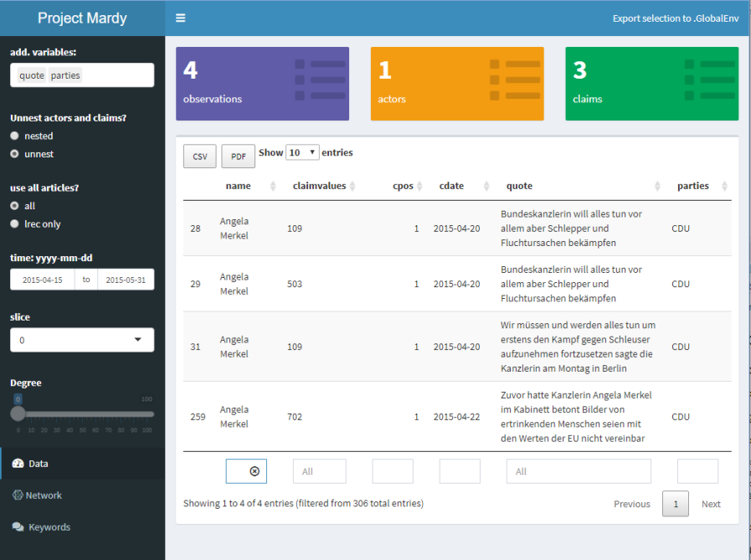Click row number 28
The image size is (751, 560).
pos(195,228)
